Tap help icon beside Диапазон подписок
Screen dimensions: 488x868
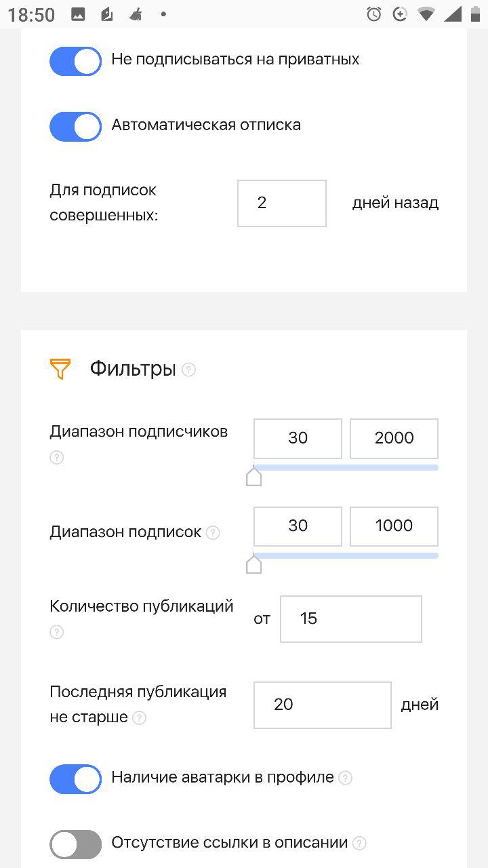[213, 532]
